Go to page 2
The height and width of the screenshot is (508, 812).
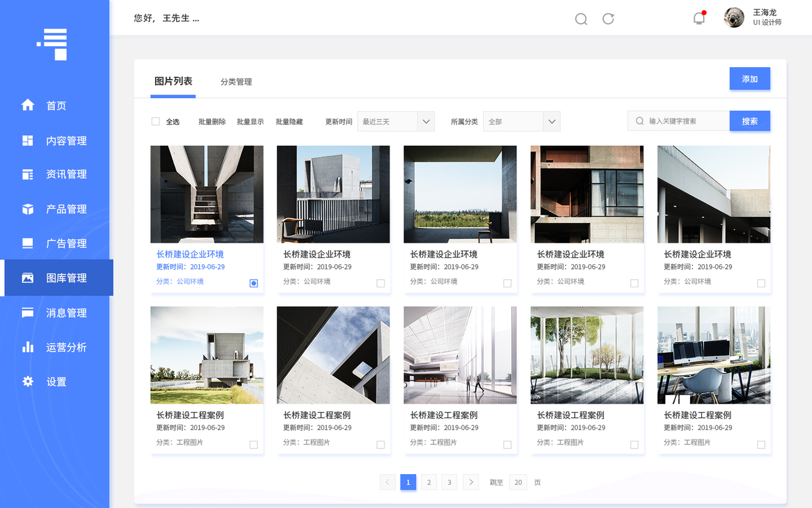coord(429,482)
